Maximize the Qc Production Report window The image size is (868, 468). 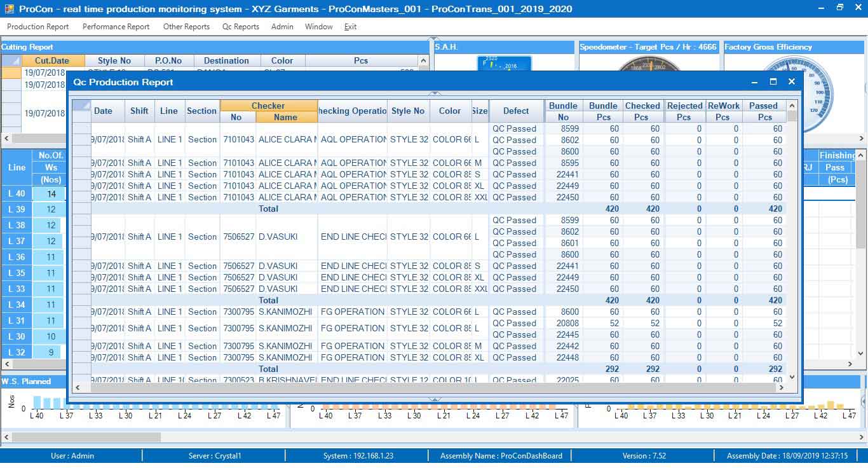[773, 82]
